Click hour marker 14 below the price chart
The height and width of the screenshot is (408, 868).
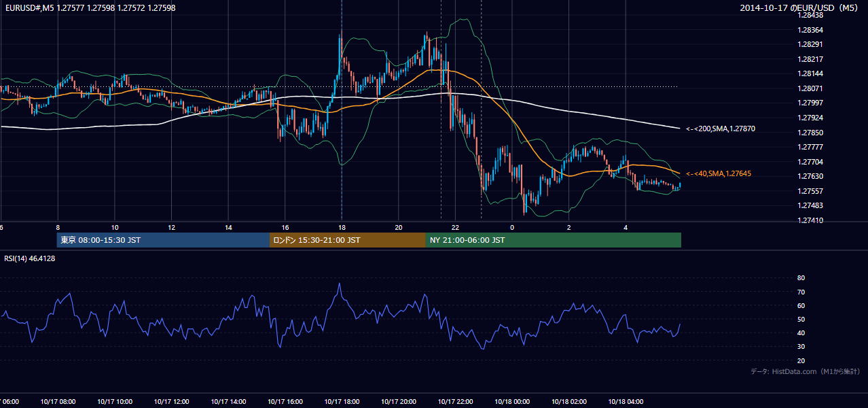tap(228, 228)
